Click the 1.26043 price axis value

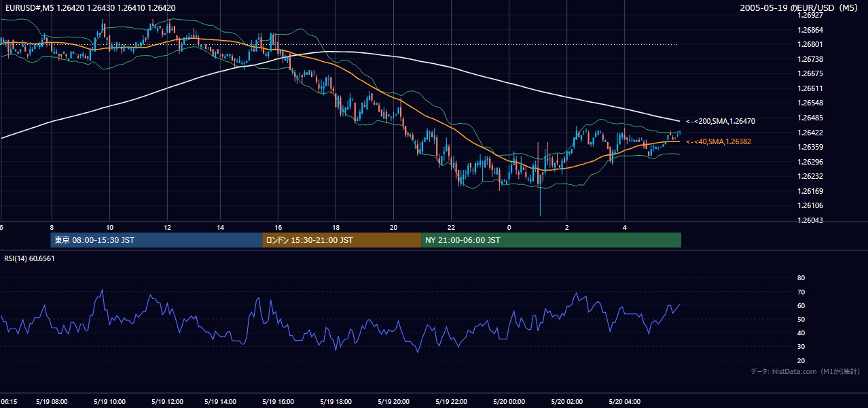810,220
